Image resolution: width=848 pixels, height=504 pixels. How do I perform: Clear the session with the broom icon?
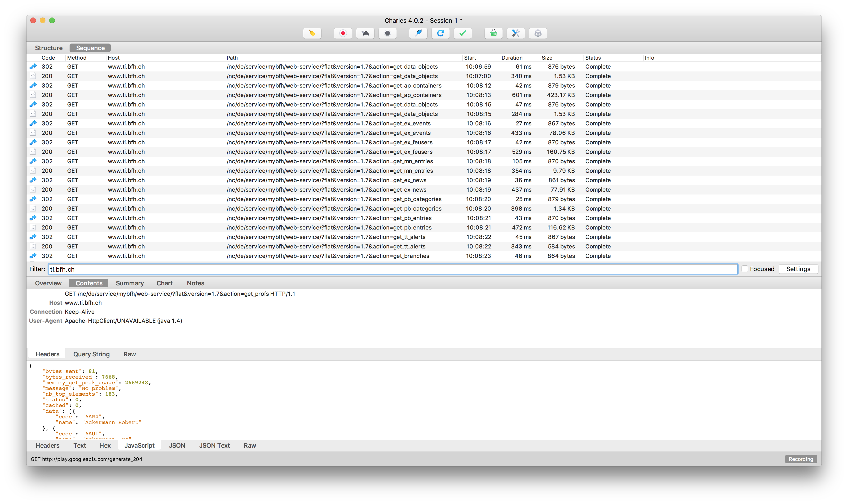coord(312,33)
